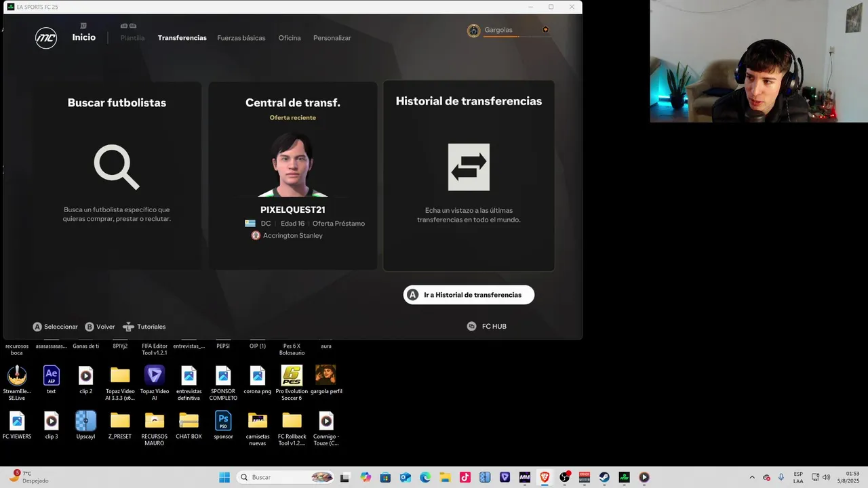Open File Explorer from the taskbar
The image size is (868, 488).
coord(444,477)
